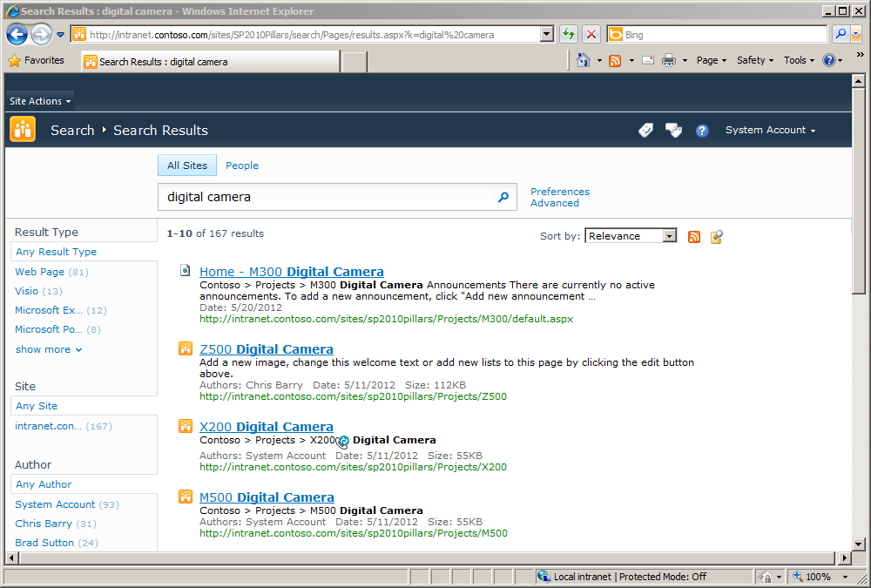Click the search alert icon beside the RSS icon
The image size is (871, 588).
pos(717,237)
